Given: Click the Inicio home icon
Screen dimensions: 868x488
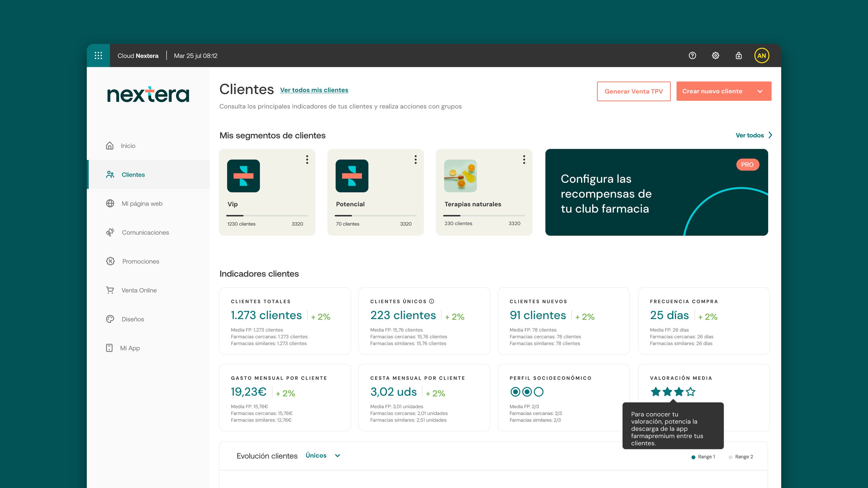Looking at the screenshot, I should [x=110, y=146].
